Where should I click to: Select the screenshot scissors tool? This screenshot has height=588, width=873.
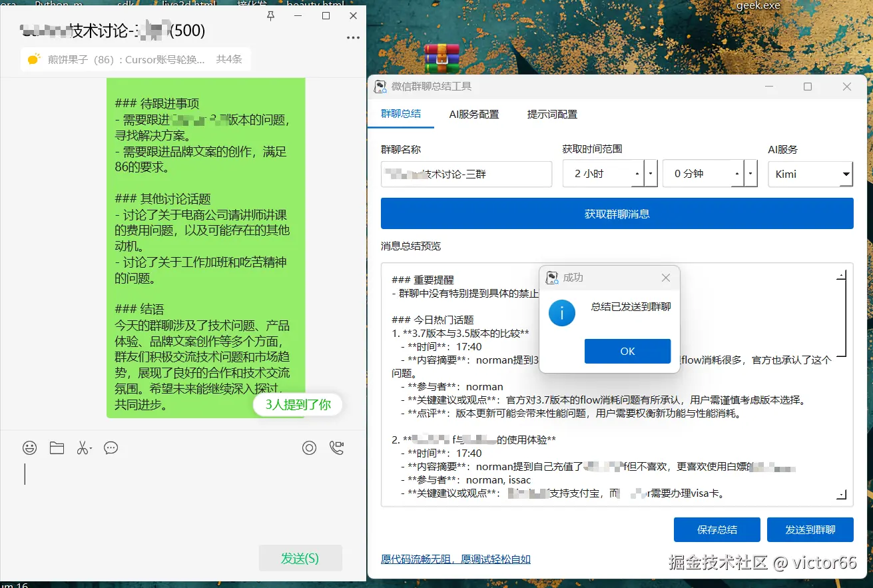84,447
